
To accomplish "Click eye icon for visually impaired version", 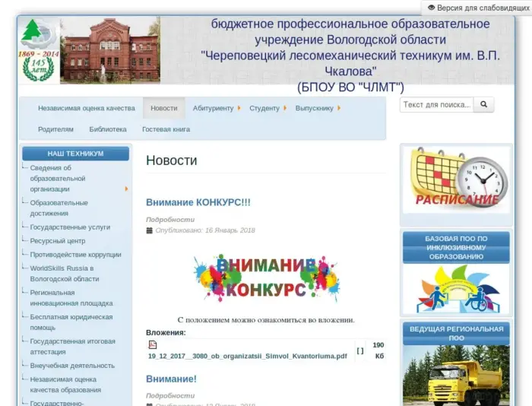I will [431, 8].
